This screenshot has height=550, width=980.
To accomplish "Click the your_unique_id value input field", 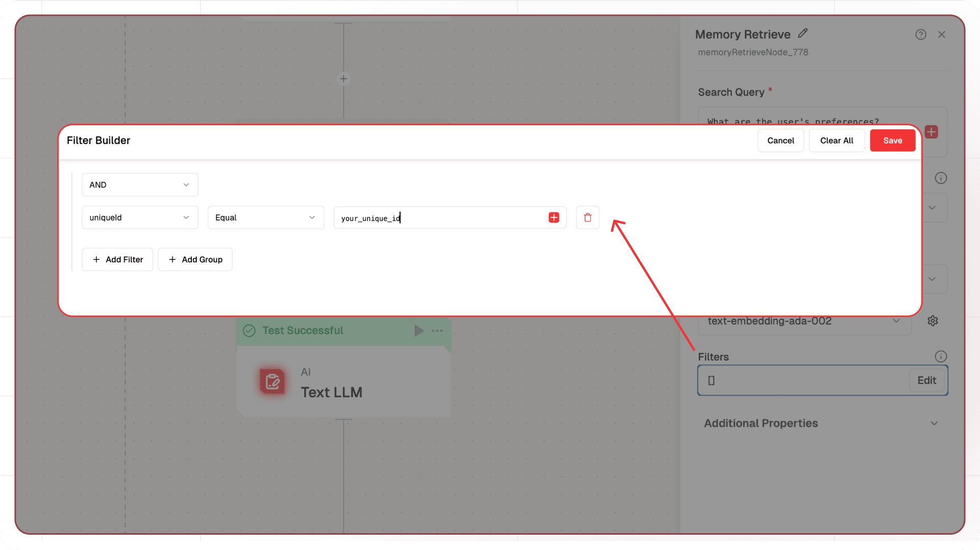I will (438, 218).
